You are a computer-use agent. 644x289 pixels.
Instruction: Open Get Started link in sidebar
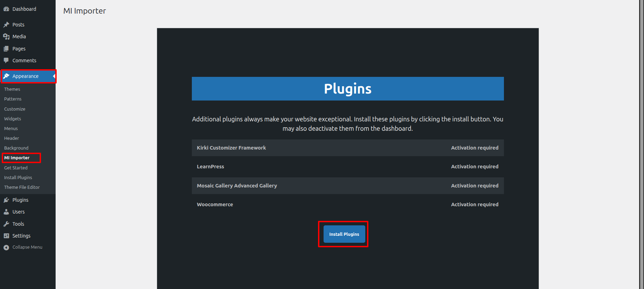16,168
